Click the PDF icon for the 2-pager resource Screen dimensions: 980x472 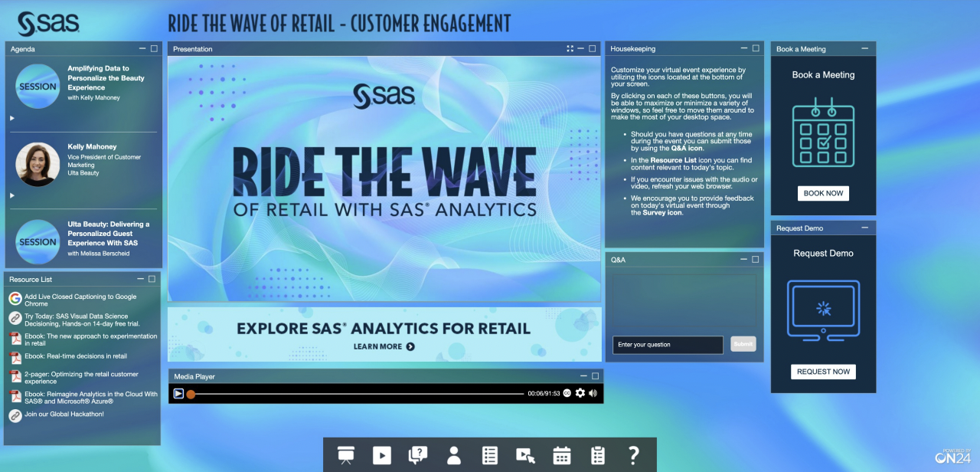[x=15, y=376]
